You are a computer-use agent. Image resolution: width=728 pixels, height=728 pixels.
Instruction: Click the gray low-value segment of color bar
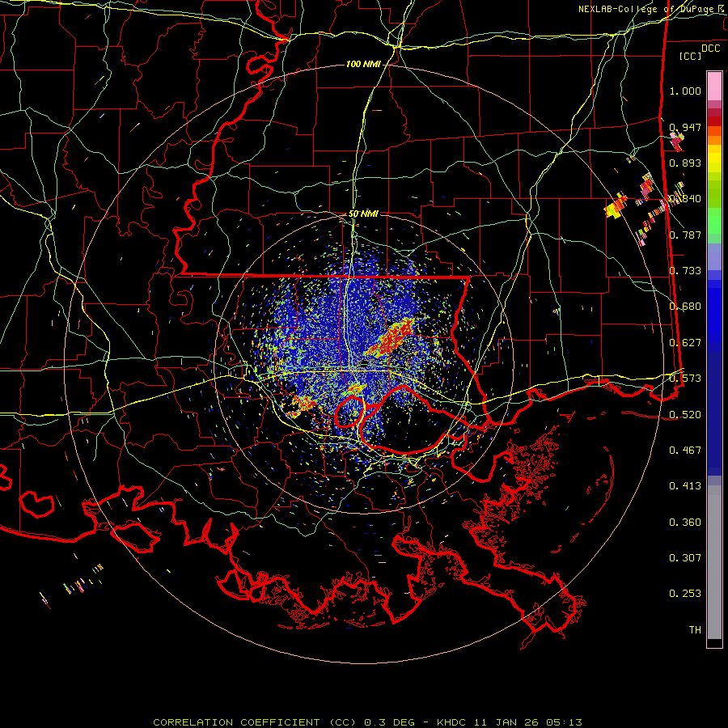coord(714,562)
